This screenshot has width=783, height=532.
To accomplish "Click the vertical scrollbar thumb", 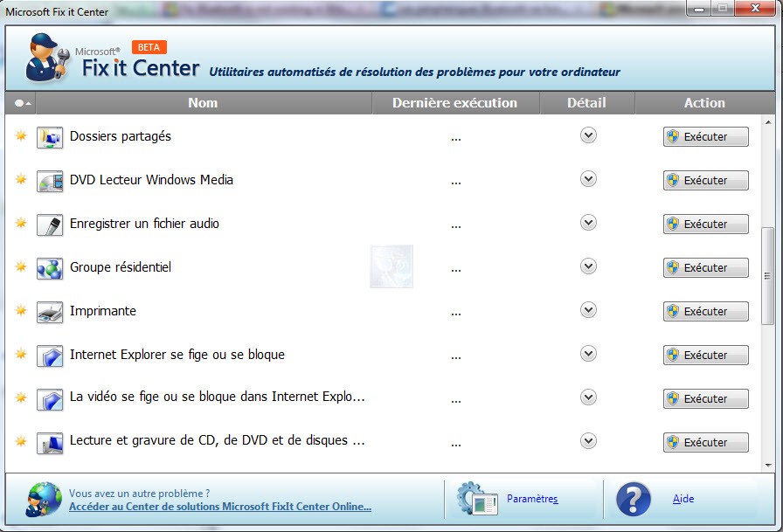I will click(767, 276).
